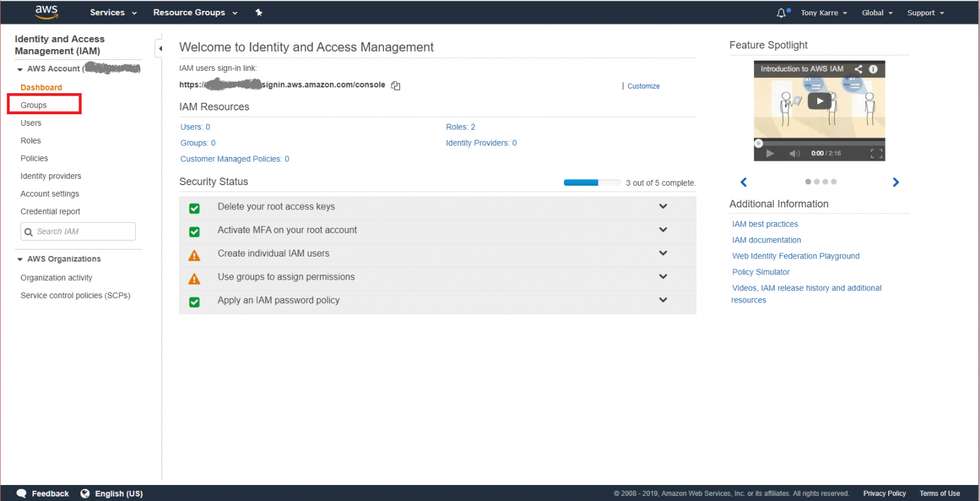Toggle fullscreen on the video player

875,153
